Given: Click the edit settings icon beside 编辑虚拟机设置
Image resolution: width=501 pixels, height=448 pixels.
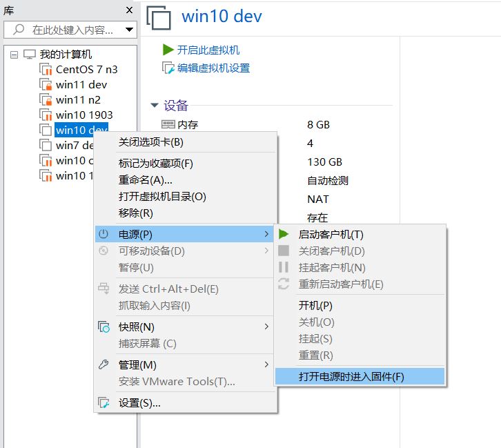Looking at the screenshot, I should tap(168, 68).
